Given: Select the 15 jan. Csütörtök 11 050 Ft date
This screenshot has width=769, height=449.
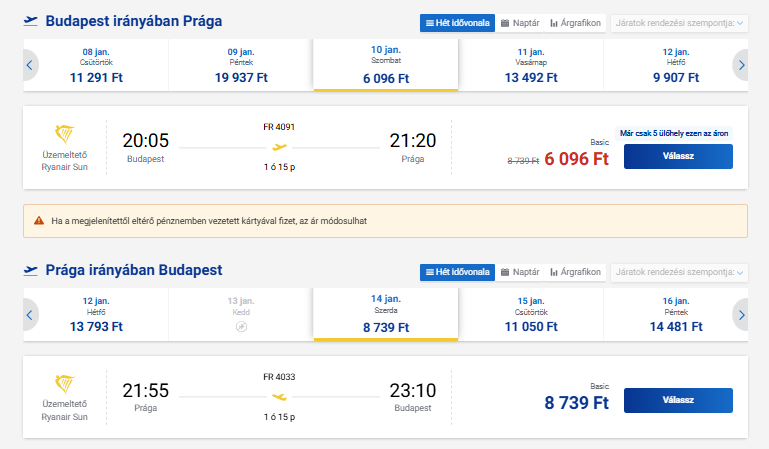Looking at the screenshot, I should click(531, 314).
